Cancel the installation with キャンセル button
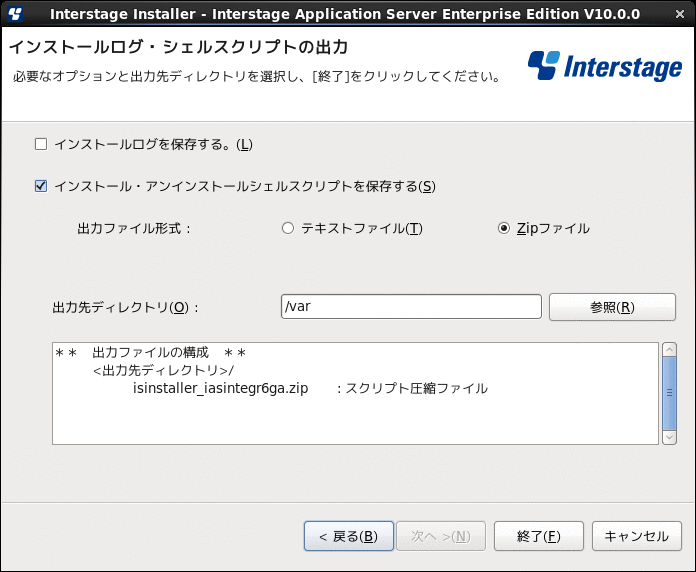 click(637, 536)
